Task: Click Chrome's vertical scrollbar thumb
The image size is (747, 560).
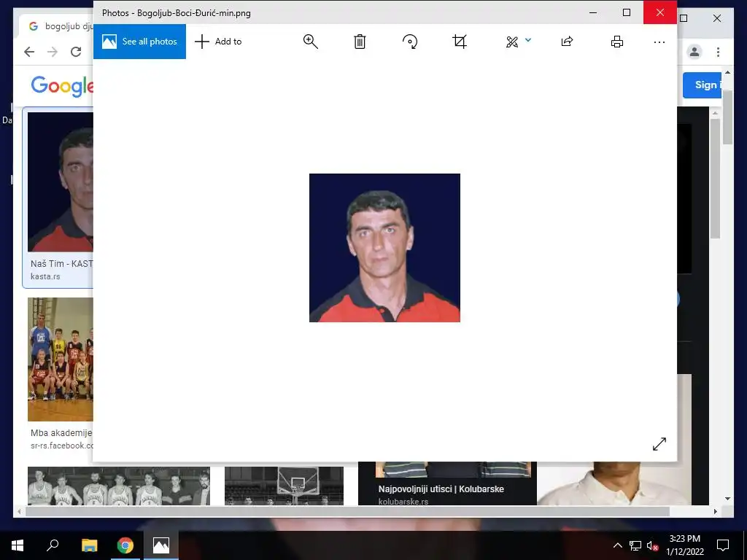Action: tap(727, 117)
